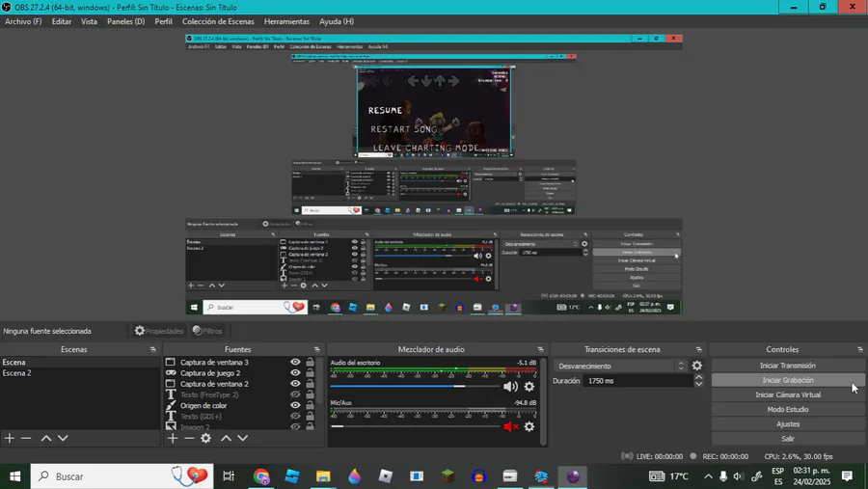The width and height of the screenshot is (868, 489).
Task: Open Chrome from the taskbar
Action: click(x=261, y=476)
